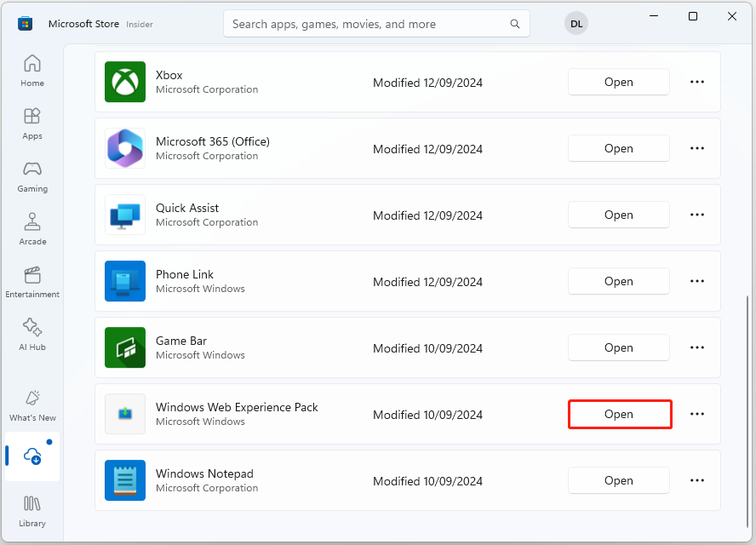Click Xbox's Modified 12/09/2024 date

pyautogui.click(x=427, y=83)
